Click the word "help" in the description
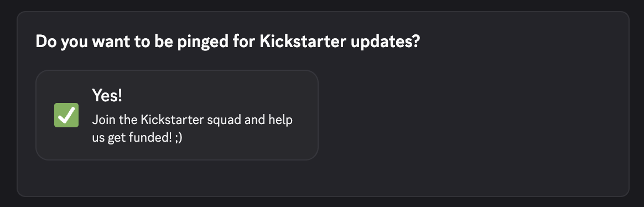This screenshot has height=207, width=644. point(281,121)
